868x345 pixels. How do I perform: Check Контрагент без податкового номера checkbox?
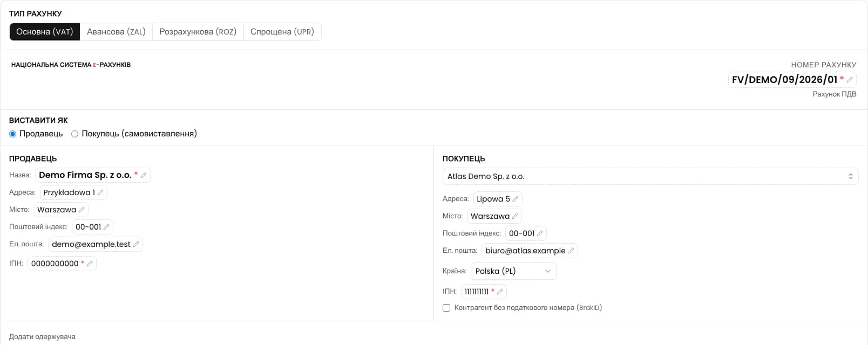click(446, 308)
